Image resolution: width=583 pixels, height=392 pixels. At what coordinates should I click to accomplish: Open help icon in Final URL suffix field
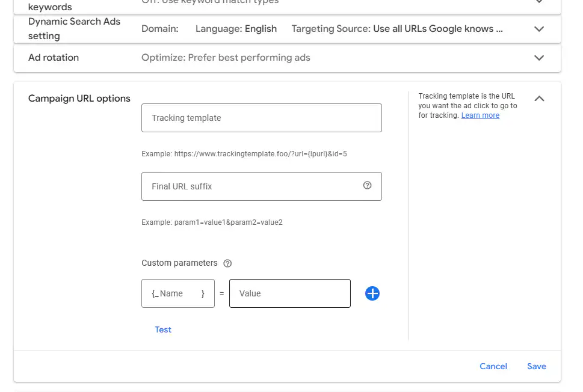tap(368, 185)
